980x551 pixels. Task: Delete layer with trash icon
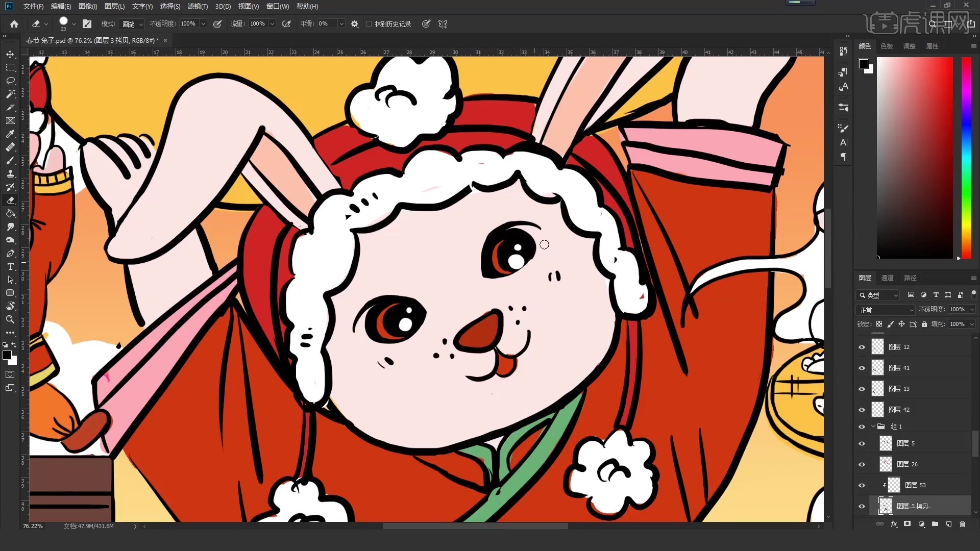pyautogui.click(x=963, y=524)
